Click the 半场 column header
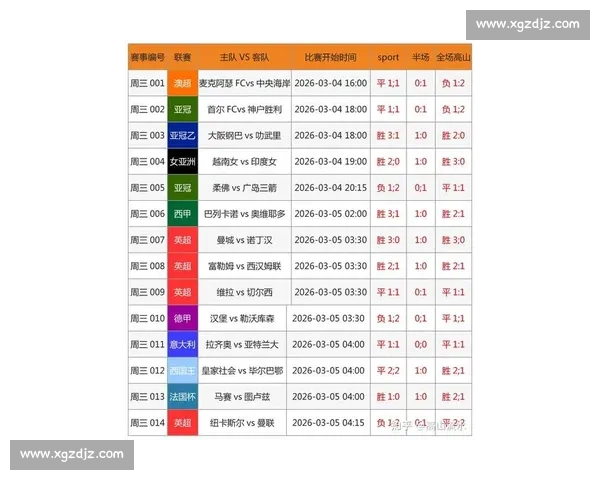600x480 pixels. click(420, 57)
